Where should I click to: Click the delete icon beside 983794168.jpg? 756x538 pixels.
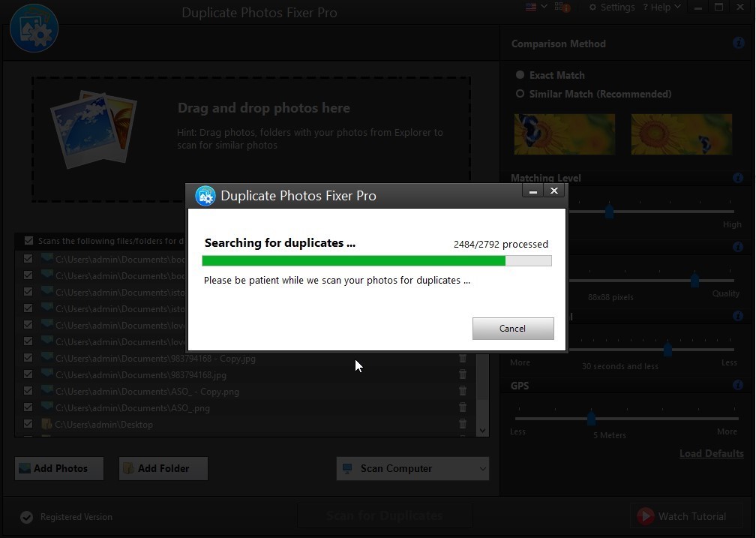click(x=463, y=374)
